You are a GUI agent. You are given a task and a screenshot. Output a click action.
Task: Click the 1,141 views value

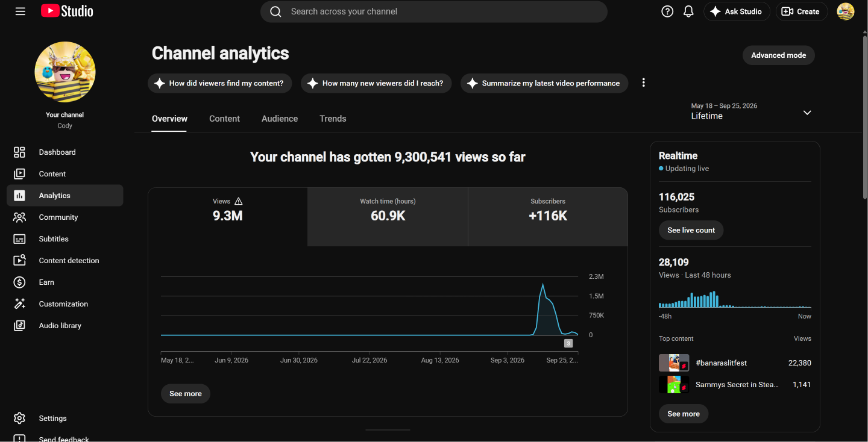802,384
